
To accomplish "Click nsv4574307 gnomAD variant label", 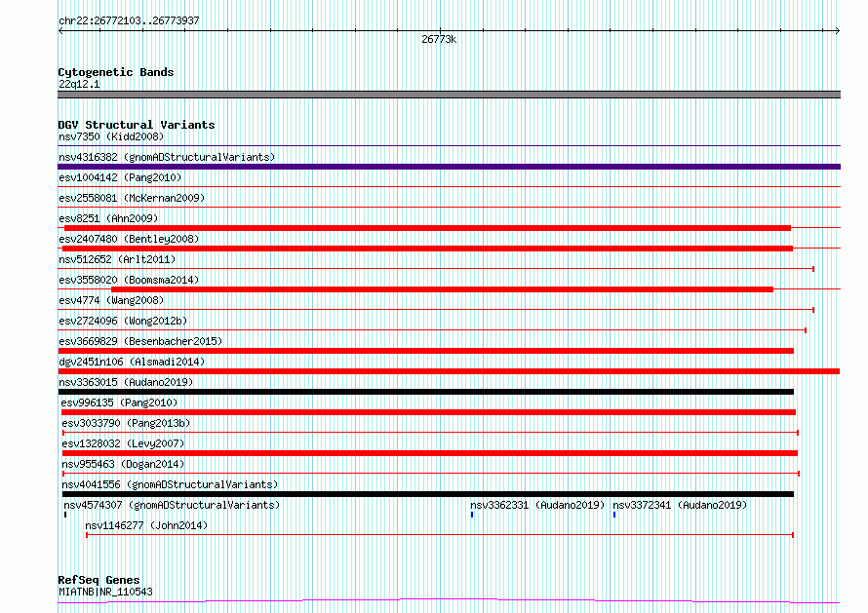I will coord(172,505).
